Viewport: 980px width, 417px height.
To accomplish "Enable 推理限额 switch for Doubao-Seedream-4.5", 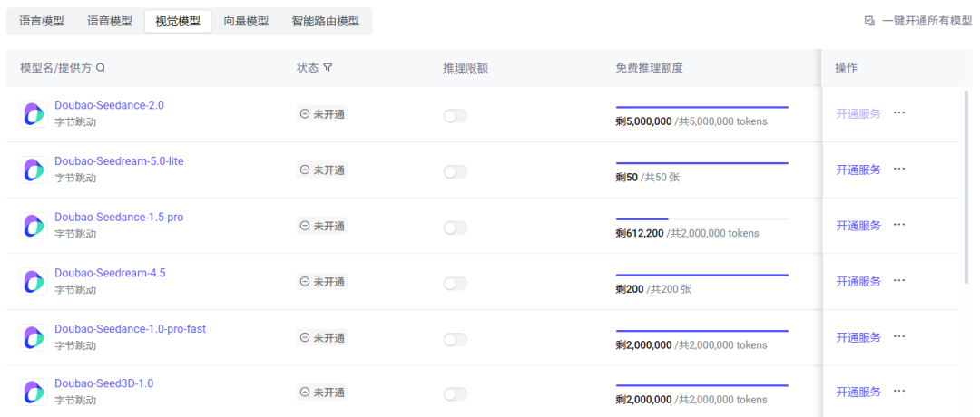I will pyautogui.click(x=456, y=284).
